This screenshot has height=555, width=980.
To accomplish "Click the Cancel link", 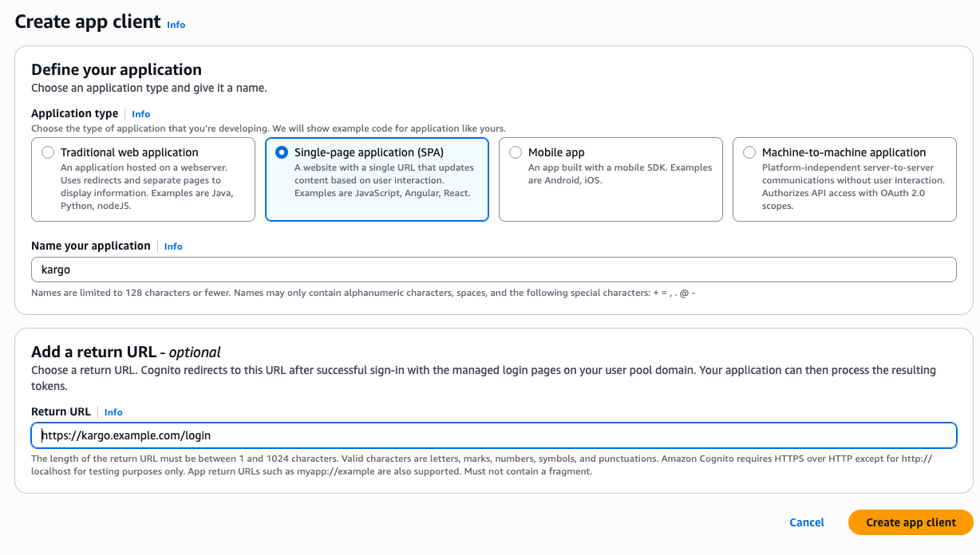I will 806,522.
